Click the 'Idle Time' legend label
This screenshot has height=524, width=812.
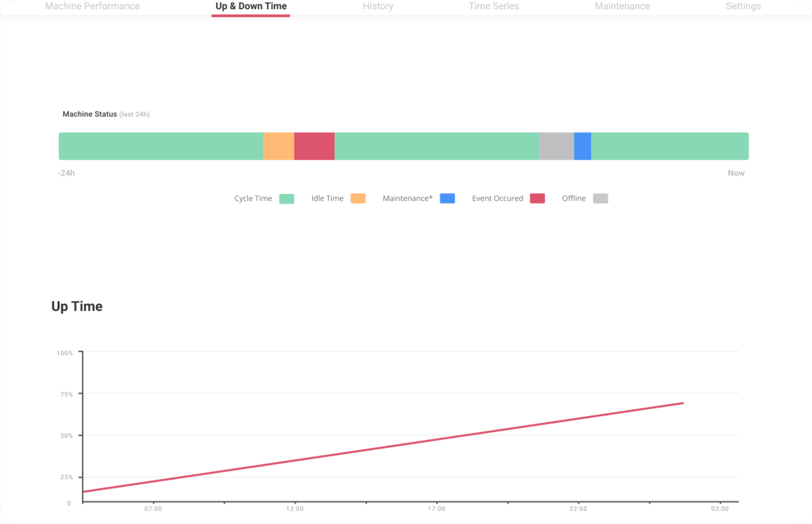click(x=327, y=198)
